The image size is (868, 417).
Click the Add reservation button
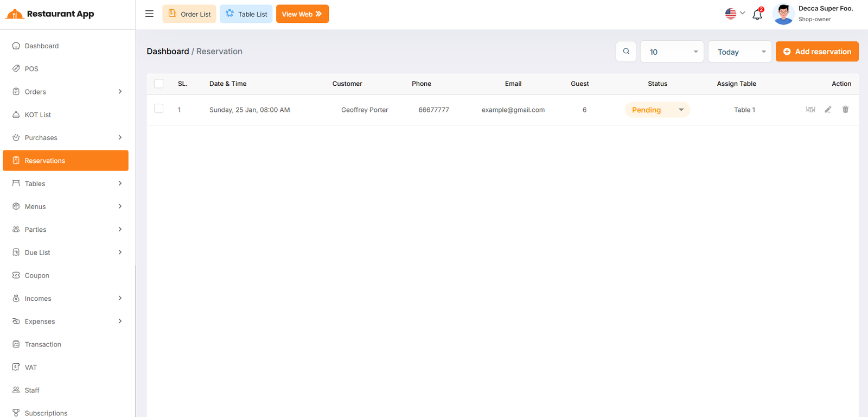[x=816, y=52]
